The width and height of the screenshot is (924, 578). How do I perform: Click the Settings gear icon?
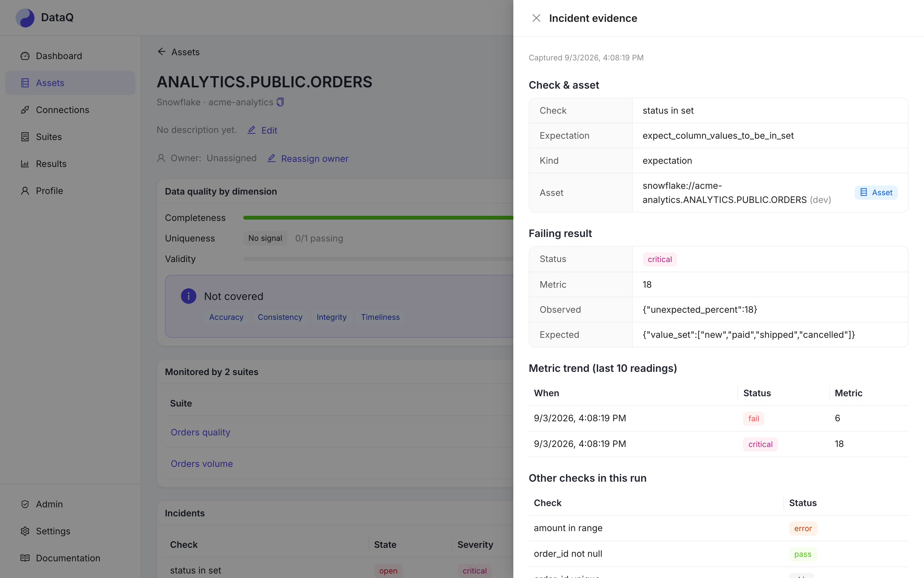point(25,531)
